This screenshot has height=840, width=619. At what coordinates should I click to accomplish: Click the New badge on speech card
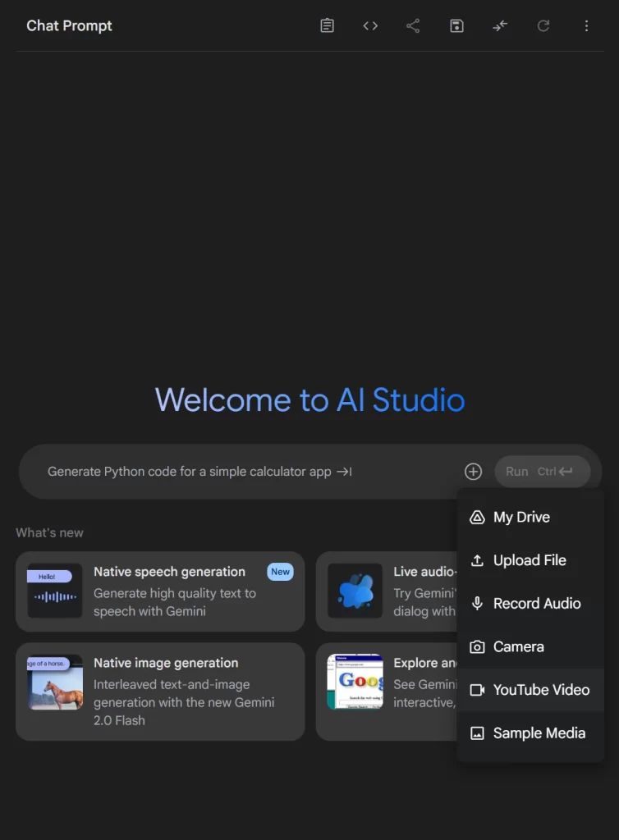(x=280, y=572)
